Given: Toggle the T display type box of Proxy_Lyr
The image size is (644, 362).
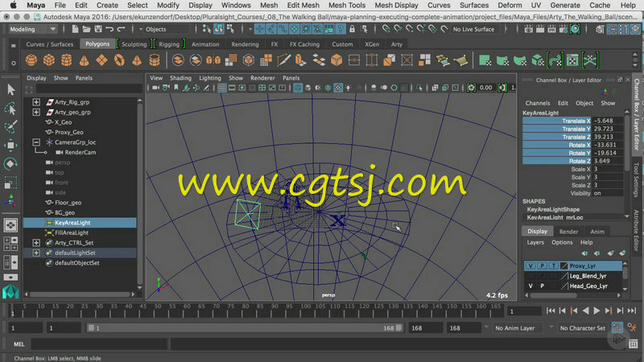Looking at the screenshot, I should 553,266.
